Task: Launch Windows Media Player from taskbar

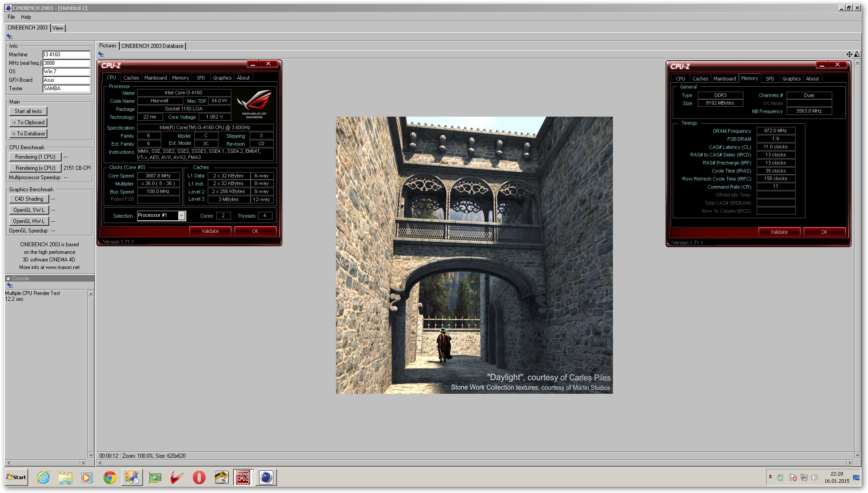Action: pyautogui.click(x=87, y=477)
